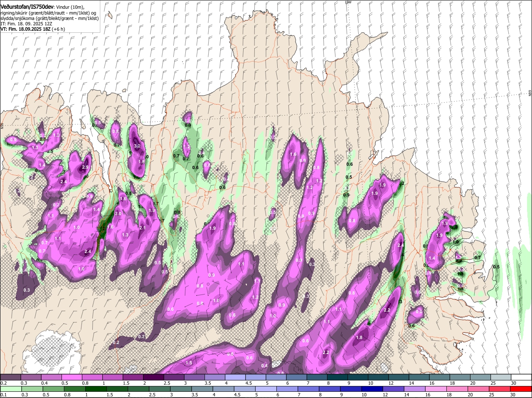Click the precipitation value '2.1' on the map

(143, 228)
